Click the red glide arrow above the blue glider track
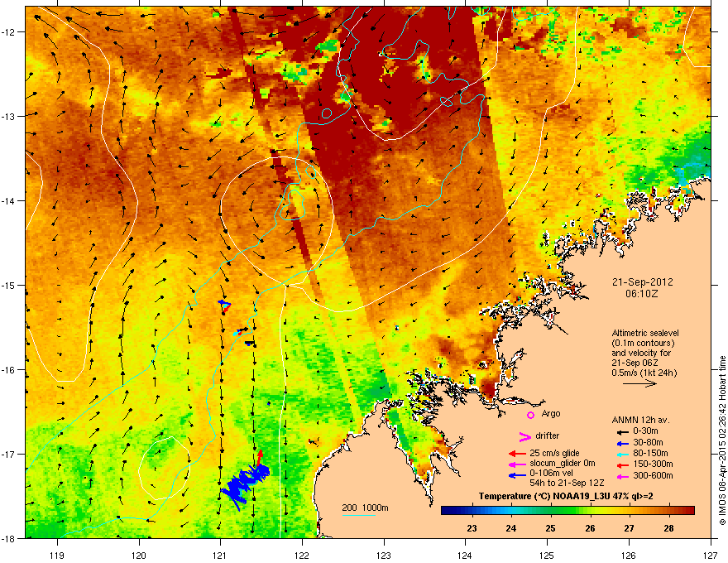728x563 pixels. pos(260,458)
